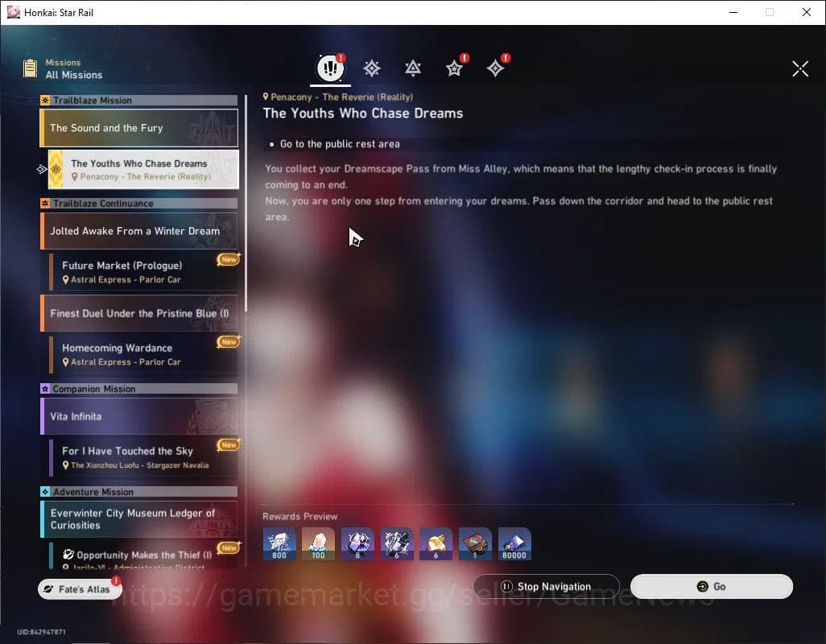Expand The Sound and the Fury chapter
This screenshot has width=826, height=644.
coord(139,128)
